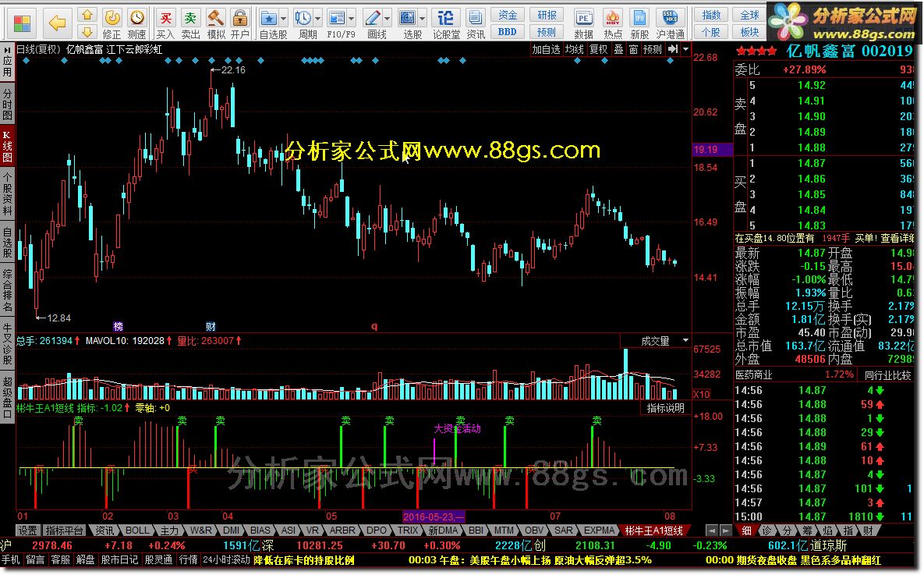Click the skip-to-end arrow in chart header
Screen dimensions: 924x575
click(672, 49)
